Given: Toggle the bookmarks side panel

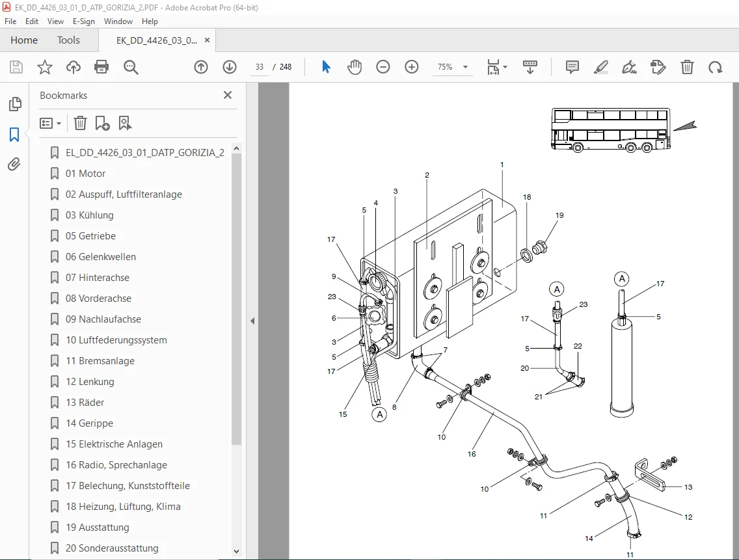Looking at the screenshot, I should (14, 135).
